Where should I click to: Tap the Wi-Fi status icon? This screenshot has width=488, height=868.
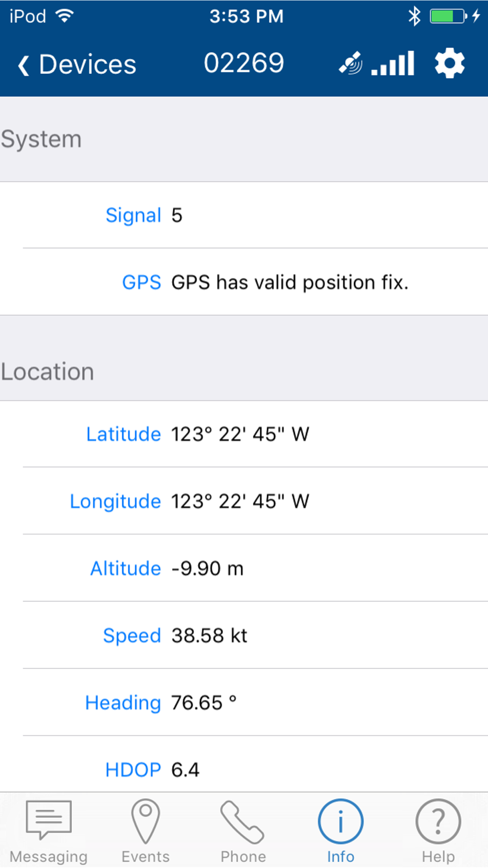(64, 16)
